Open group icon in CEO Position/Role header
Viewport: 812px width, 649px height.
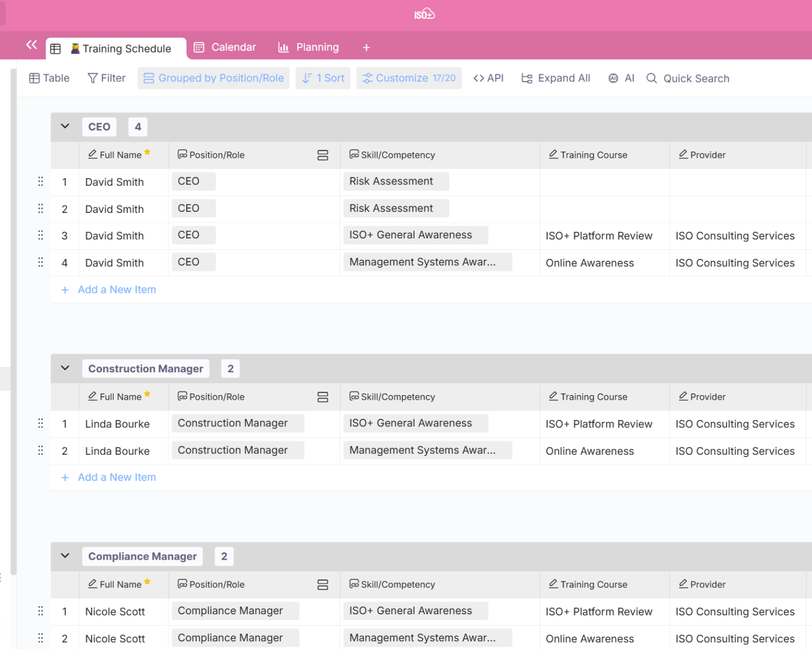pyautogui.click(x=323, y=155)
